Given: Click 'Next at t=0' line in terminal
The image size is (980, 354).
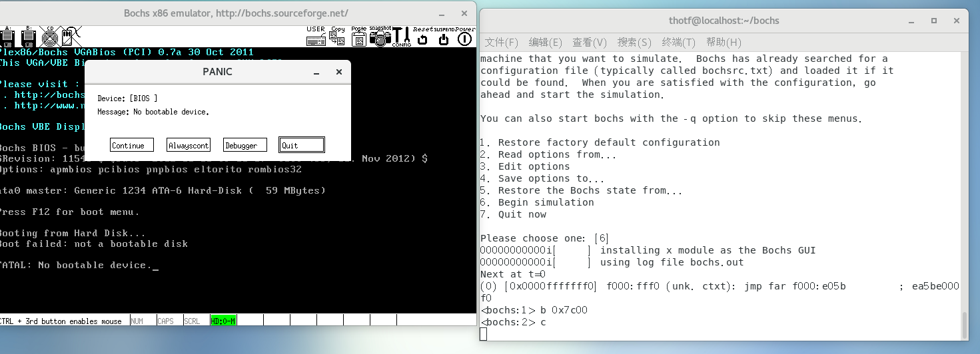Looking at the screenshot, I should tap(513, 274).
